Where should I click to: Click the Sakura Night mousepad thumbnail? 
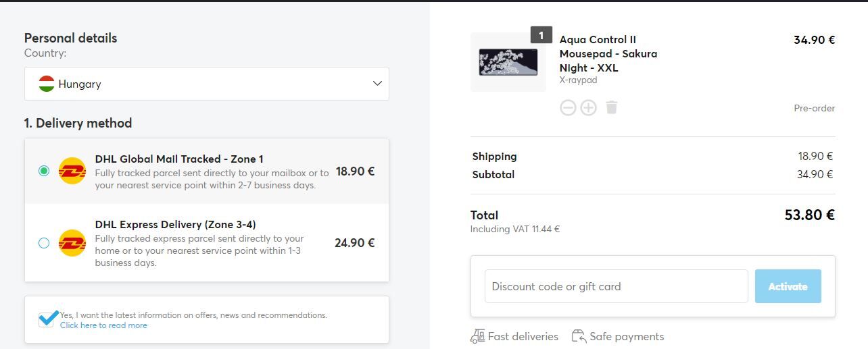508,62
